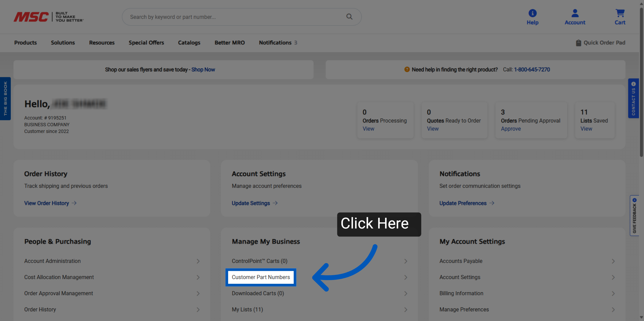Expand Downloaded Carts chevron
This screenshot has width=644, height=321.
pyautogui.click(x=406, y=293)
